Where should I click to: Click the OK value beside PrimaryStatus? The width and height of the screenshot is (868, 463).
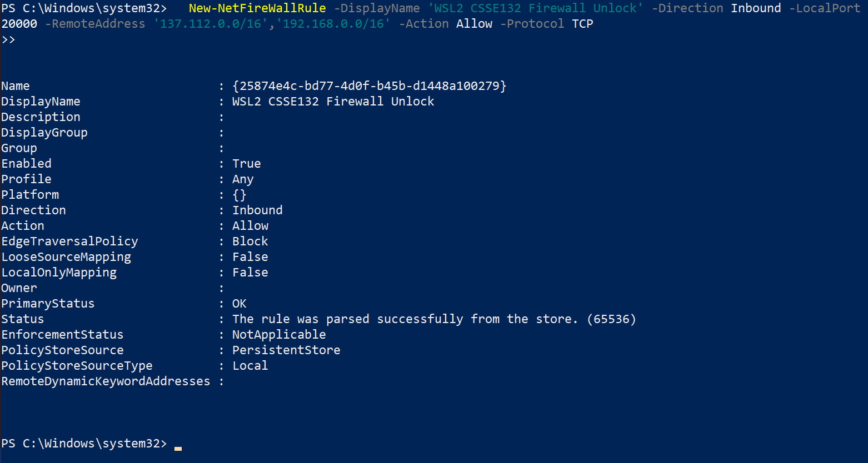[x=239, y=304]
